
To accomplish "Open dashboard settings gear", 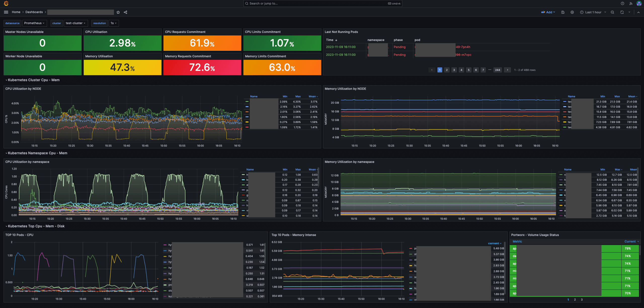I will click(572, 12).
